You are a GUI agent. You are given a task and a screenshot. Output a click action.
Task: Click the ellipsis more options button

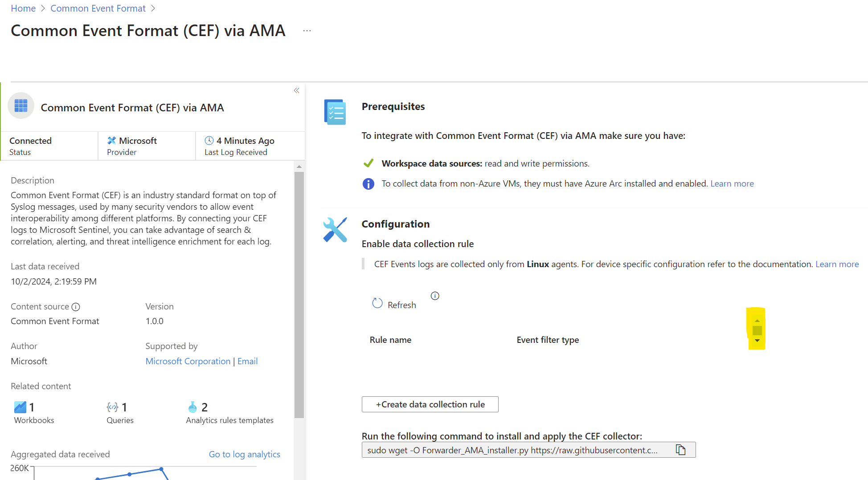tap(307, 31)
